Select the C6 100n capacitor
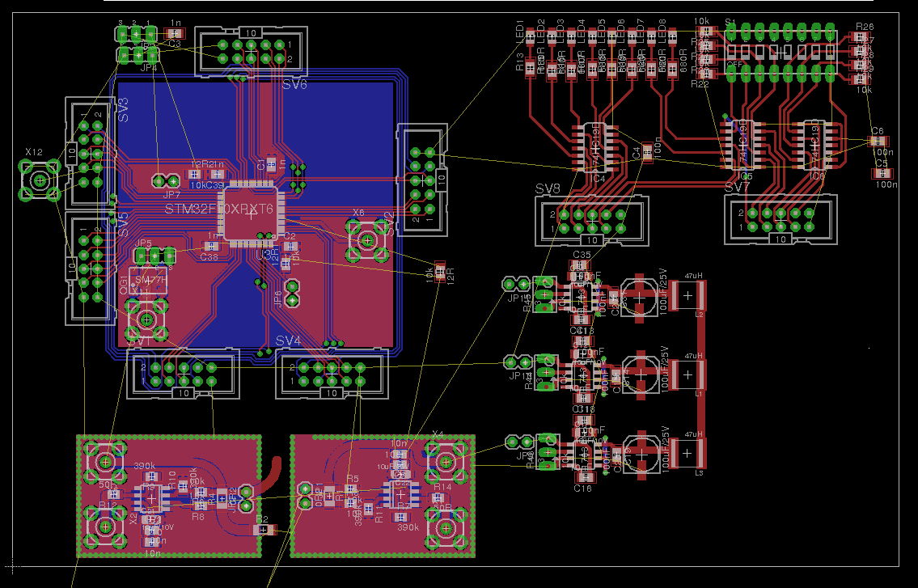 (x=878, y=142)
